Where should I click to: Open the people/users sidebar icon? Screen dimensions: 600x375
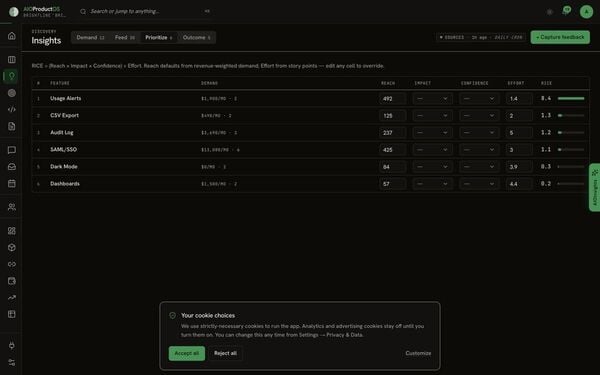tap(12, 207)
